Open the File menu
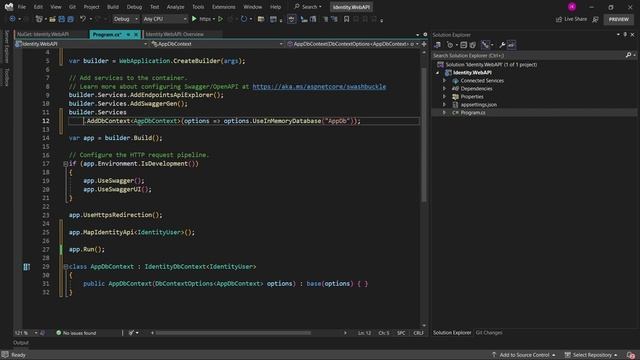This screenshot has width=640, height=360. click(22, 7)
